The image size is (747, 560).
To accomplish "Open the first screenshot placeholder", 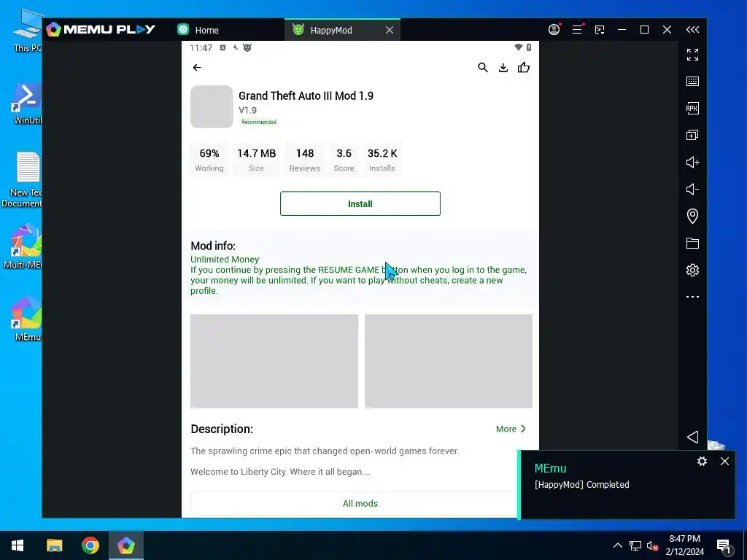I will tap(274, 362).
